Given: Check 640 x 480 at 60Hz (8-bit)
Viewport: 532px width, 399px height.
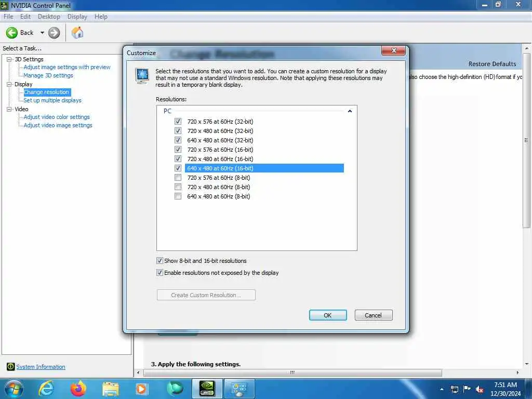Looking at the screenshot, I should 178,196.
